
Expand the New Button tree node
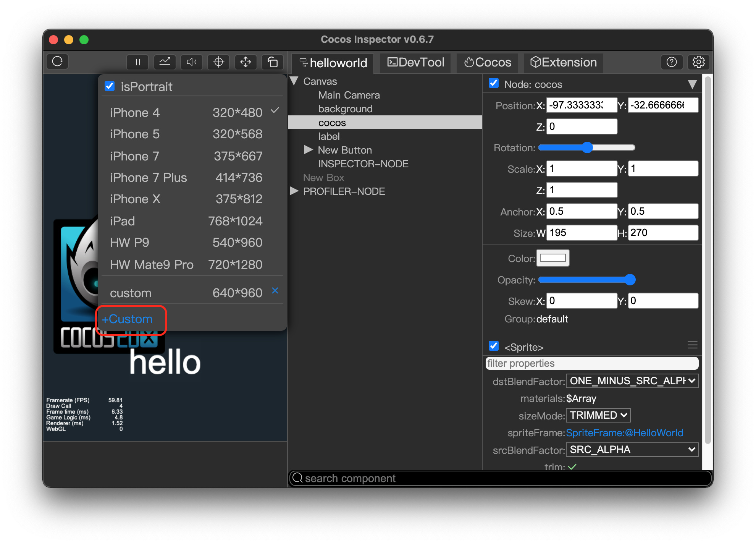point(308,150)
